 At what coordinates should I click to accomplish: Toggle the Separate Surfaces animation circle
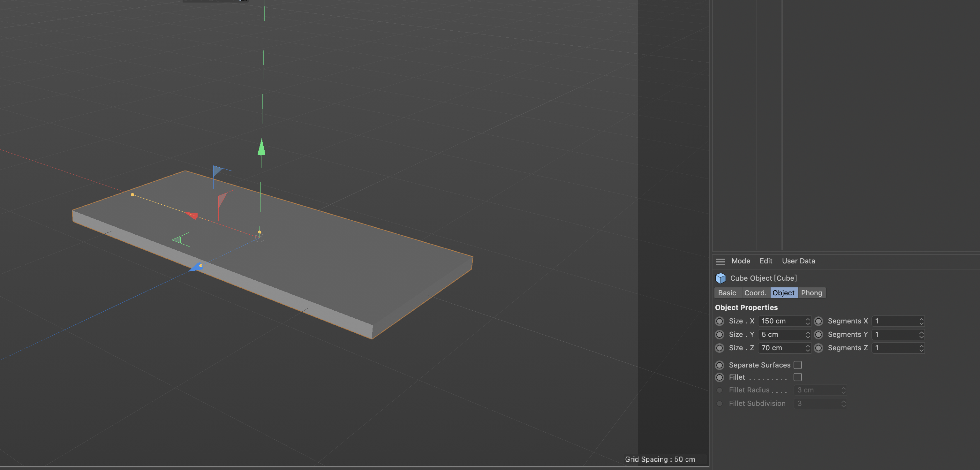click(x=720, y=365)
